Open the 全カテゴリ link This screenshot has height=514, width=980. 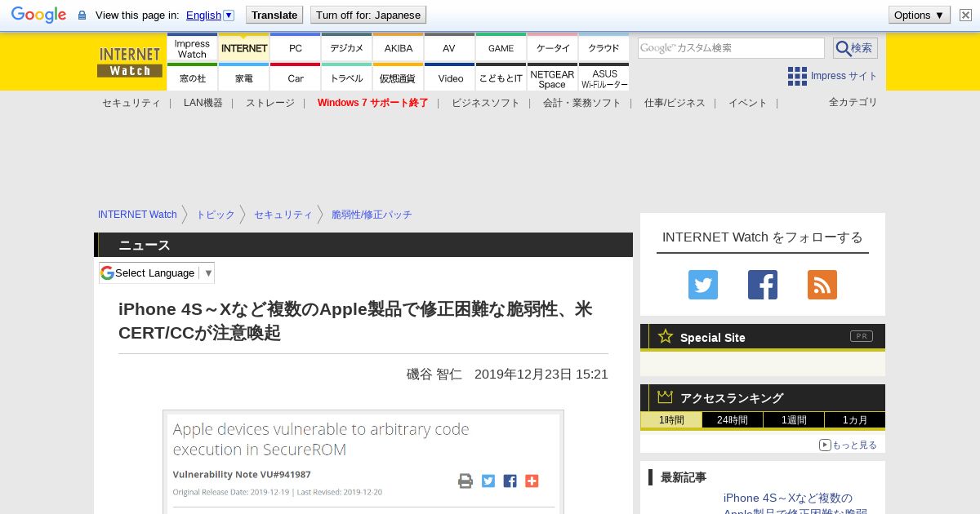pos(853,102)
